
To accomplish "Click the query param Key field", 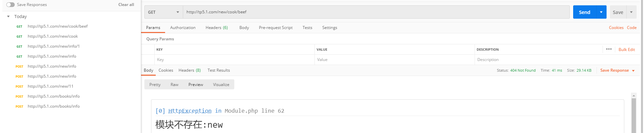I will [x=235, y=60].
